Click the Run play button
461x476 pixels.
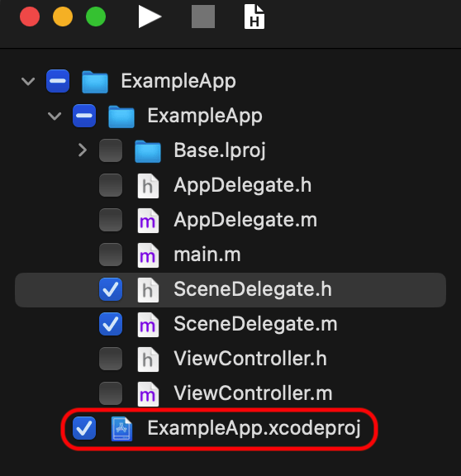click(x=150, y=17)
